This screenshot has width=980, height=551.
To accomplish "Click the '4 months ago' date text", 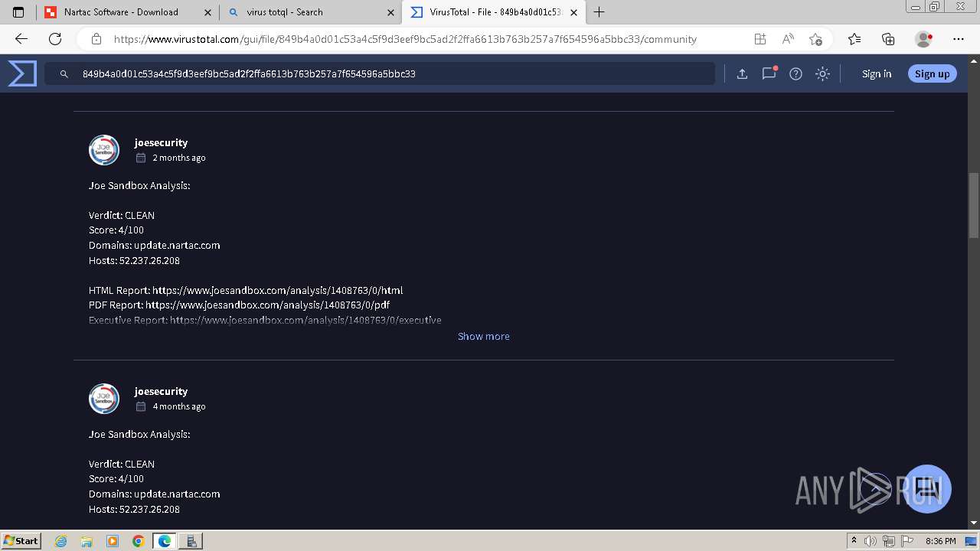I will pyautogui.click(x=178, y=406).
